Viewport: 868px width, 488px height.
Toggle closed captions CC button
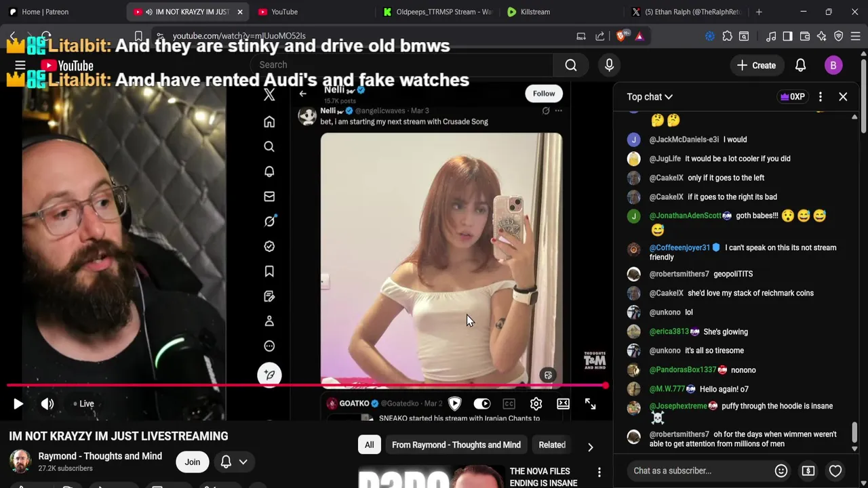(x=509, y=404)
